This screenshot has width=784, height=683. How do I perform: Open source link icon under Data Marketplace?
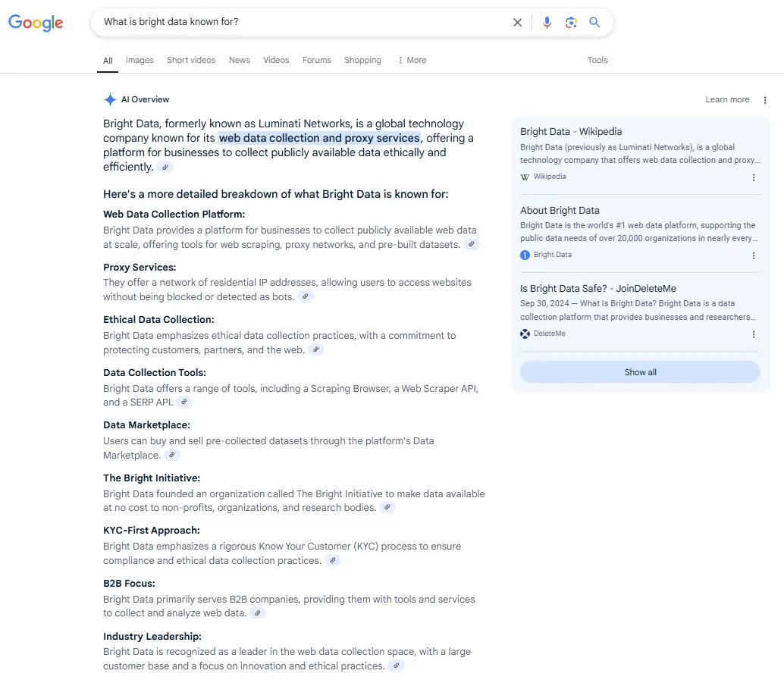pyautogui.click(x=172, y=456)
